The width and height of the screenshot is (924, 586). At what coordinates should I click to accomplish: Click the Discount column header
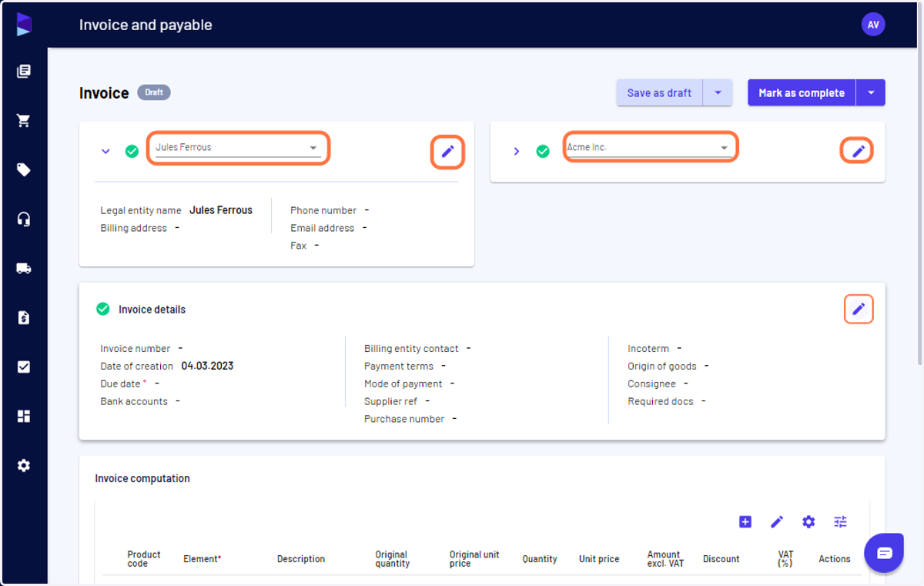(x=721, y=559)
